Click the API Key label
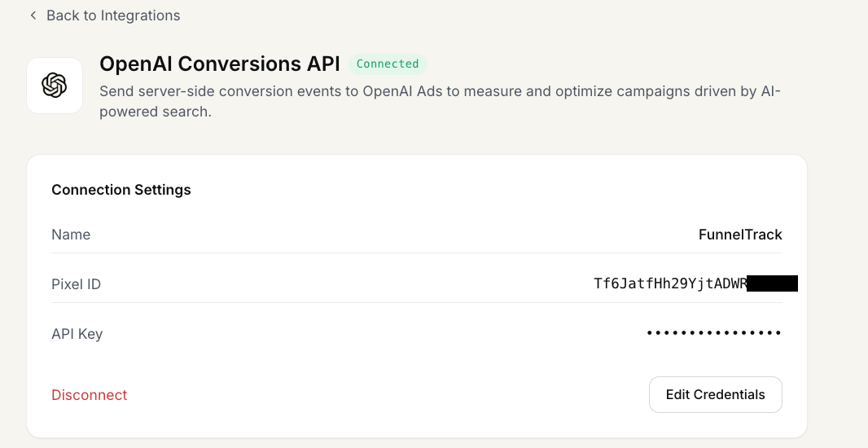The height and width of the screenshot is (448, 868). point(77,334)
